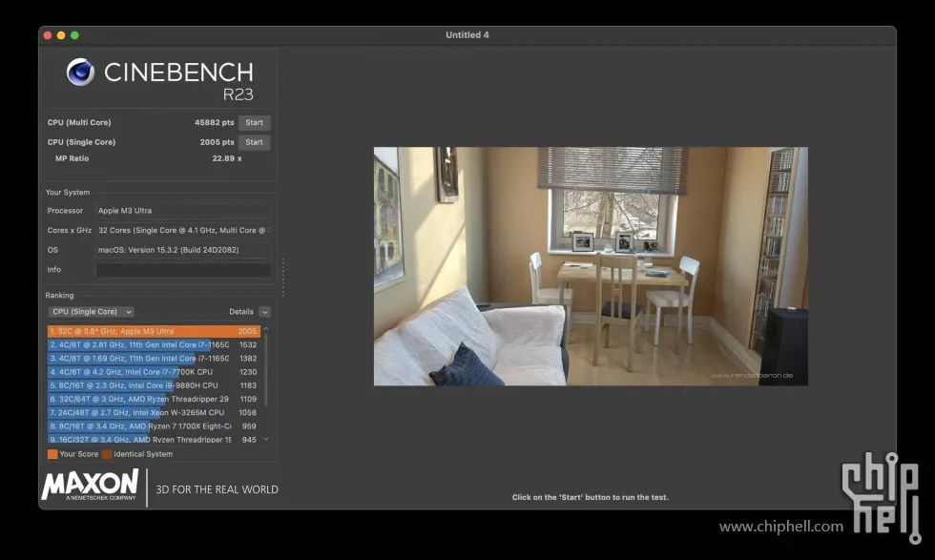This screenshot has width=935, height=560.
Task: Minimize the window with the yellow button
Action: coord(61,36)
